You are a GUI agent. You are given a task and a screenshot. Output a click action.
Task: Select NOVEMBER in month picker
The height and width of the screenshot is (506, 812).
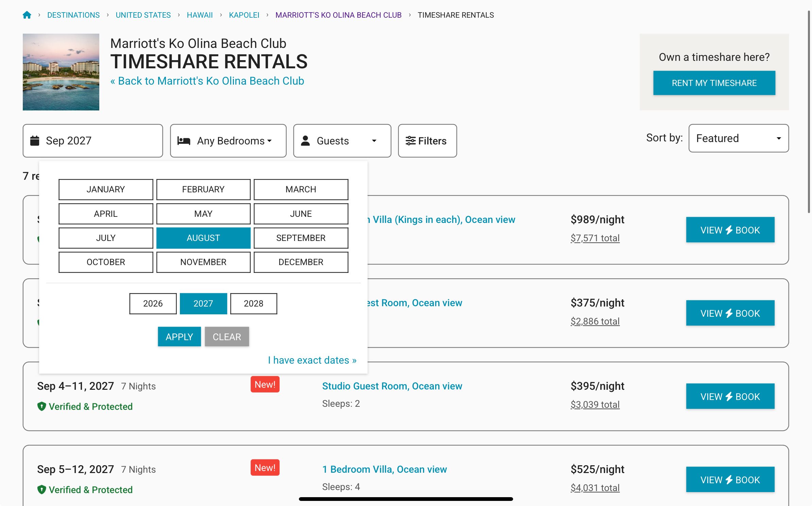point(203,262)
